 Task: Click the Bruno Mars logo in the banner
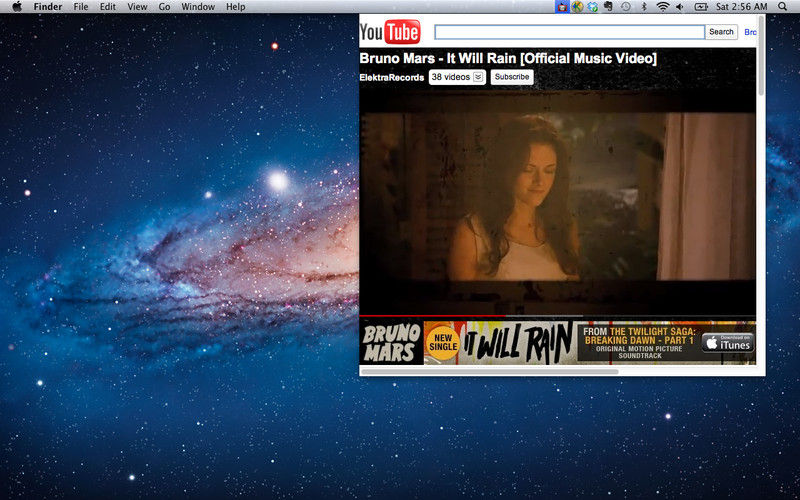(x=391, y=343)
